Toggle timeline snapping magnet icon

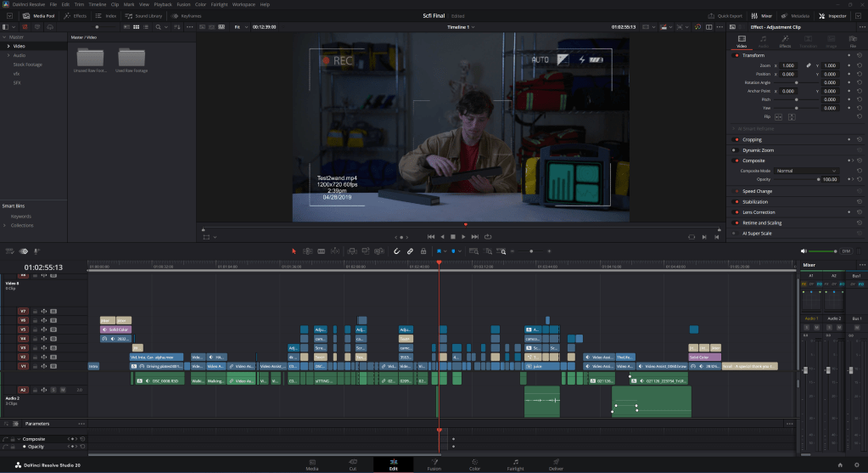[x=397, y=251]
